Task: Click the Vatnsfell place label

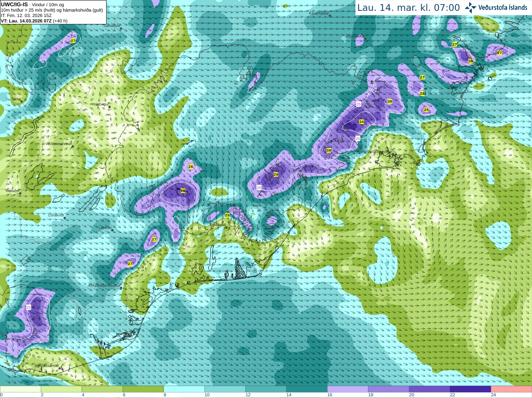Action: pyautogui.click(x=12, y=190)
